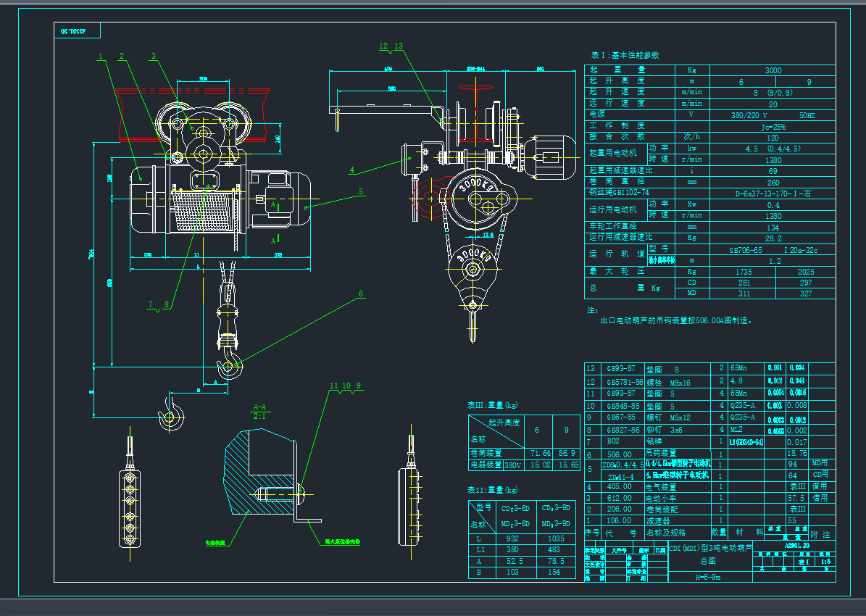Click the 2025 maximum wheel pressure value
The height and width of the screenshot is (616, 866).
[804, 271]
